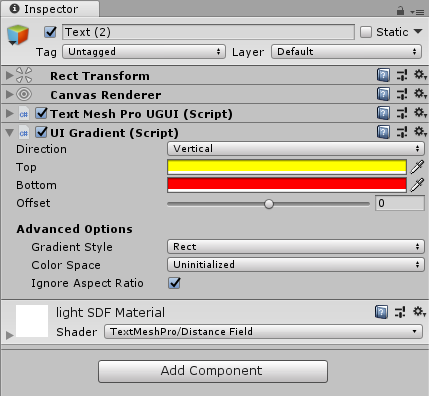This screenshot has height=396, width=429.
Task: Open Text Mesh Pro UGUI gear menu
Action: pyautogui.click(x=420, y=113)
